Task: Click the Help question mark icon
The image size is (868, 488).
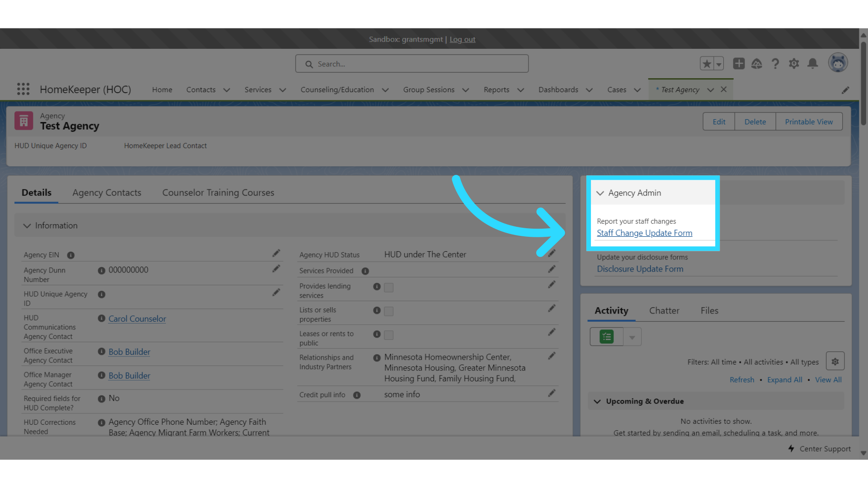Action: (775, 64)
